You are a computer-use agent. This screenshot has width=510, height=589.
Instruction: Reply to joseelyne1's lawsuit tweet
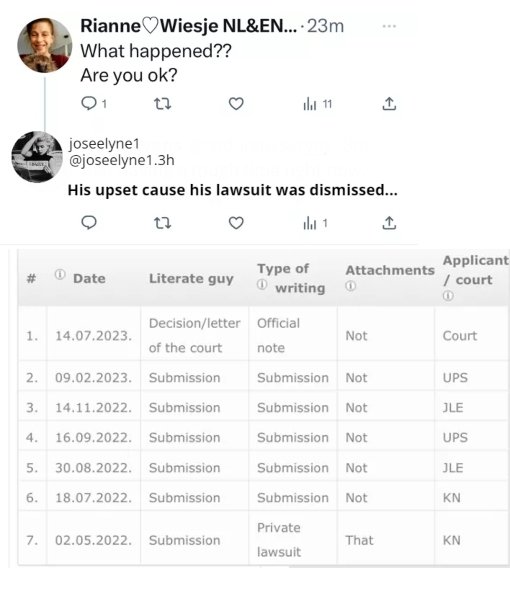coord(89,223)
